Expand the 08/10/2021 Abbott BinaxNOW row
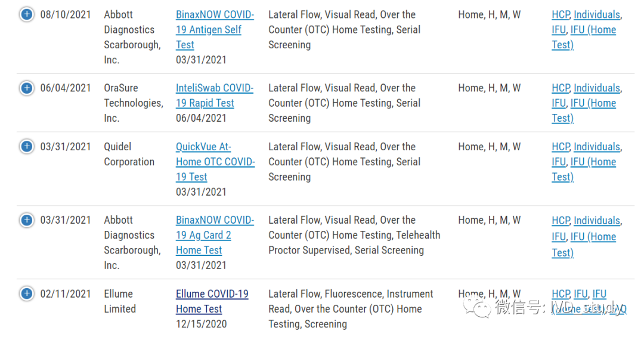Screen dimensions: 644x337 (26, 14)
